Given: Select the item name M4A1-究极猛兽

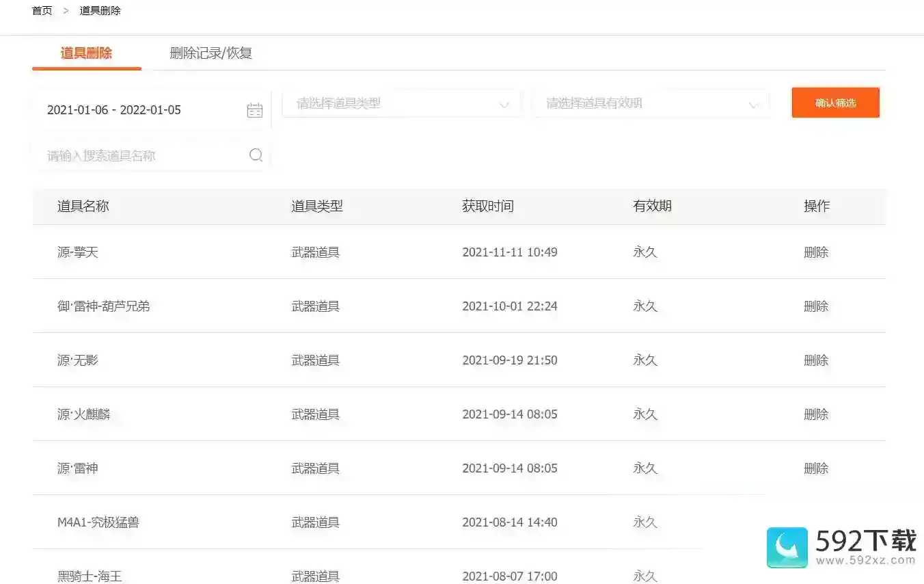Looking at the screenshot, I should 98,522.
